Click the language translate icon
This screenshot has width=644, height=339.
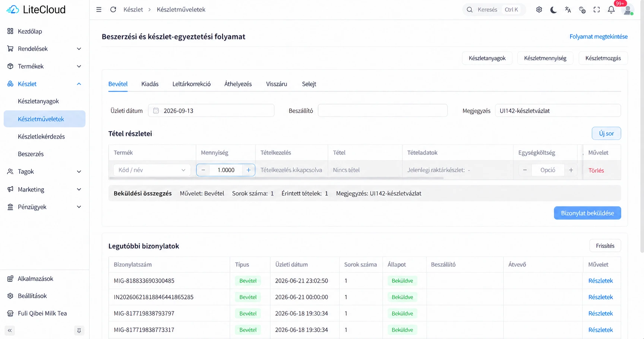click(568, 10)
